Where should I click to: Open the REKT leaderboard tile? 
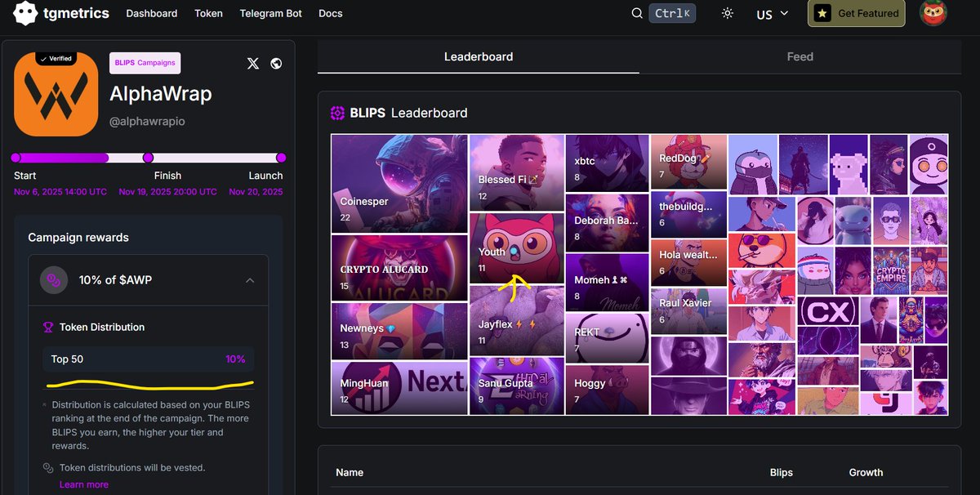(607, 337)
